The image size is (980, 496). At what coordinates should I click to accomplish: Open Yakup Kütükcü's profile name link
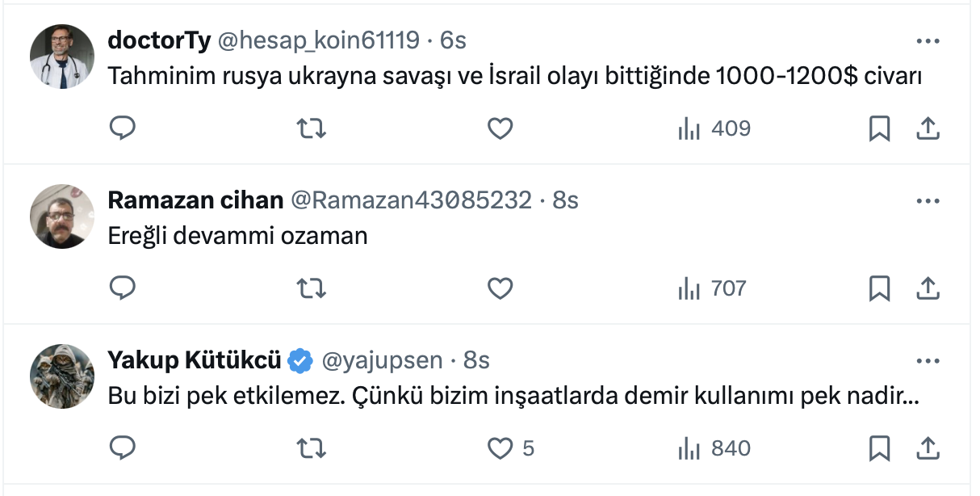point(195,360)
